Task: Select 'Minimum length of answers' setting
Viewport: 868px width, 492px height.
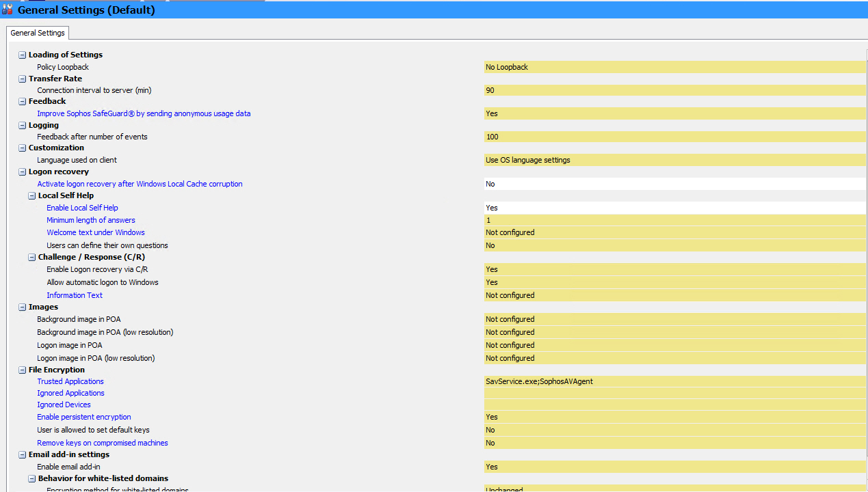Action: 91,220
